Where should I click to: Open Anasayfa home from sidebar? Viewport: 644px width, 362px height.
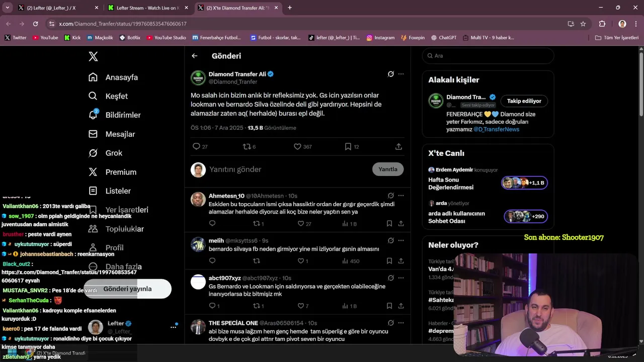pyautogui.click(x=113, y=77)
